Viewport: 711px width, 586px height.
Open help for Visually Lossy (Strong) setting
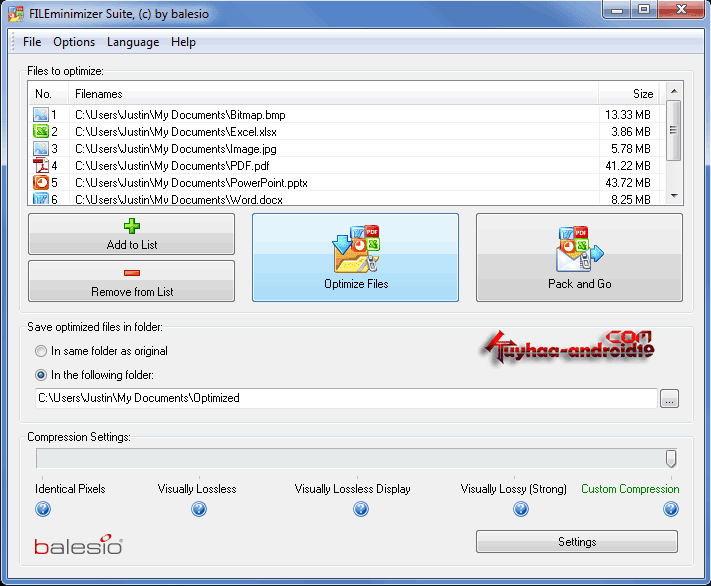[521, 509]
